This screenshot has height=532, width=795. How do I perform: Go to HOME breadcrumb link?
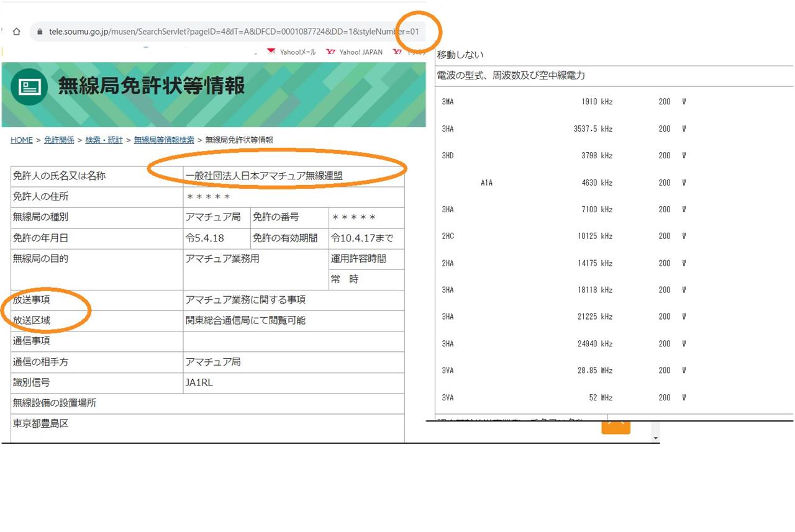tap(22, 140)
